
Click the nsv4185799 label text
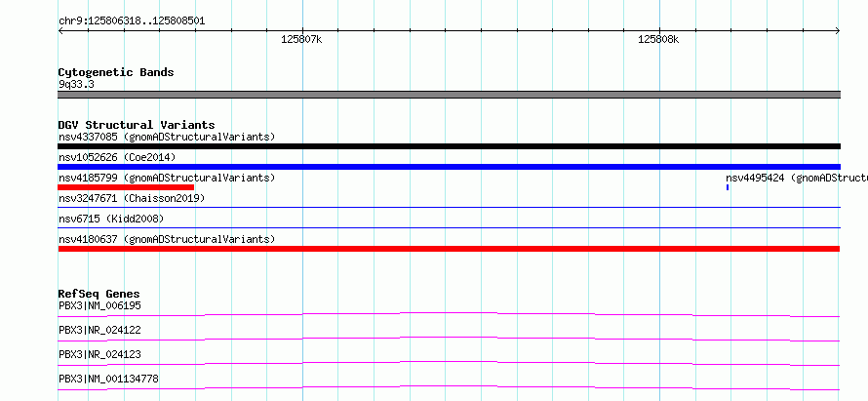click(x=167, y=178)
